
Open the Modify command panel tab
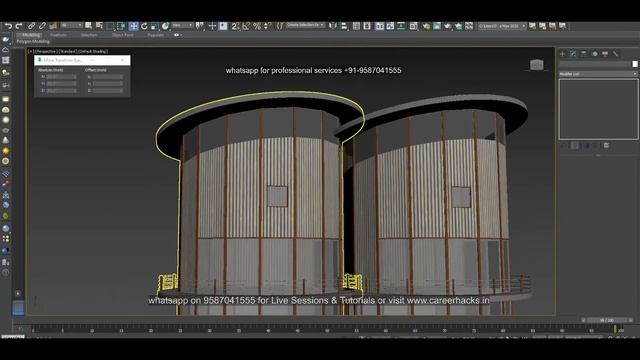tap(573, 54)
